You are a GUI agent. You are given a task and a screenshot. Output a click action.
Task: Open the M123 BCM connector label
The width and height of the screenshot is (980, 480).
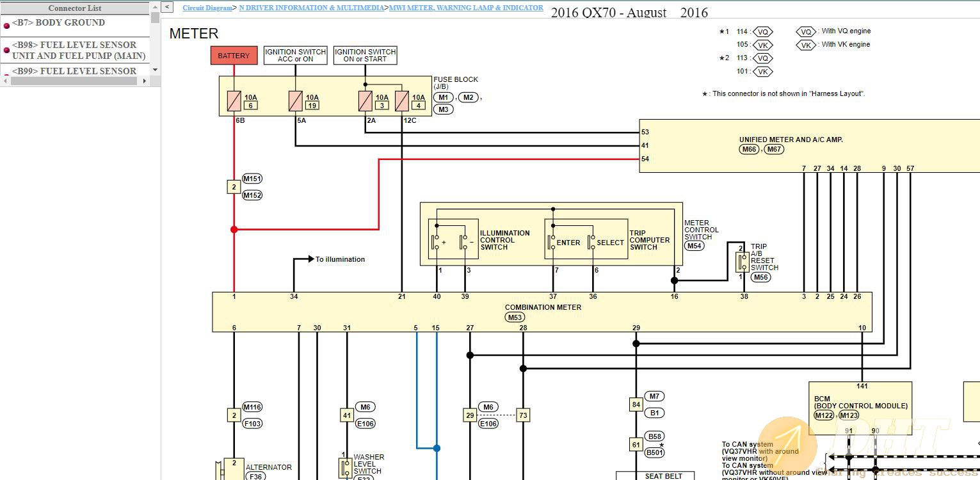coord(849,415)
